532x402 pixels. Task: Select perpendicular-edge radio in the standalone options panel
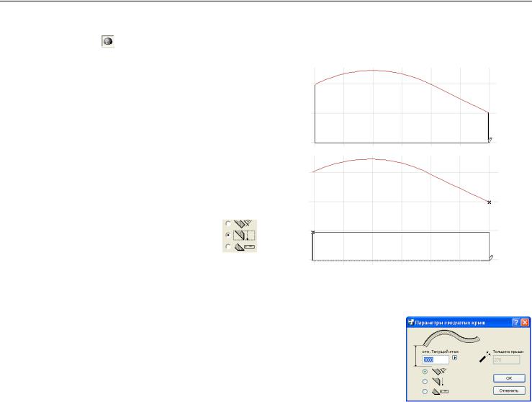[228, 223]
